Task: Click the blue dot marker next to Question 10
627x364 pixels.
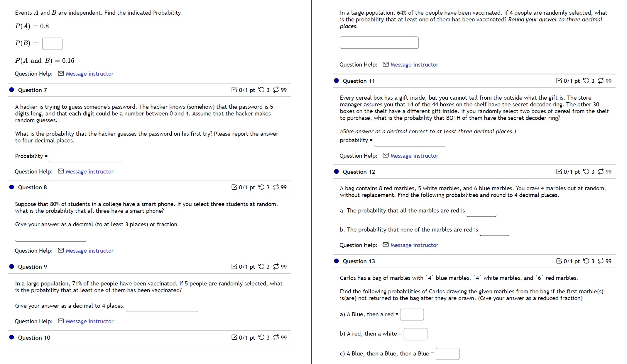Action: coord(11,338)
